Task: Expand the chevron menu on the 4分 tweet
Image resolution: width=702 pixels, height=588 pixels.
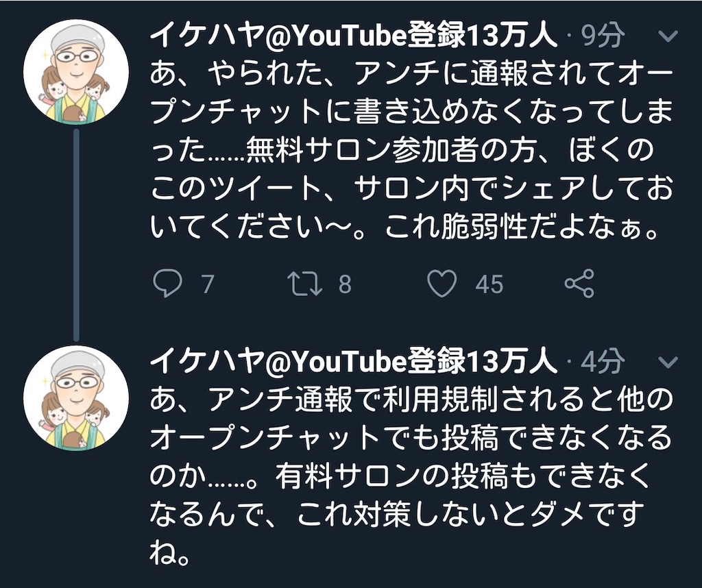Action: (x=667, y=362)
